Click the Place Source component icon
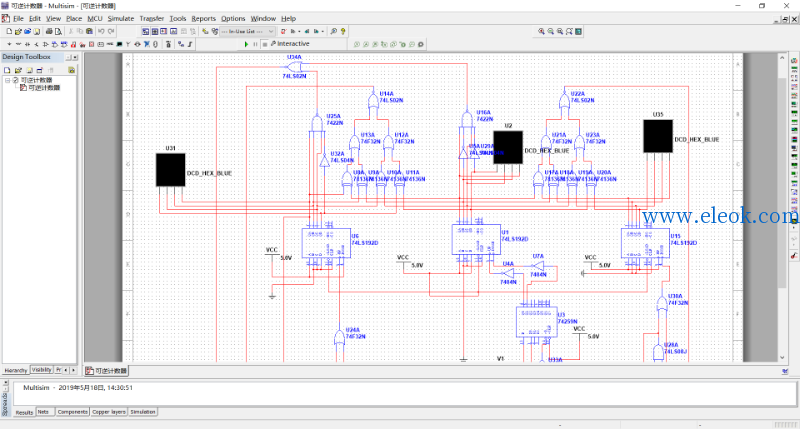The image size is (800, 429). click(x=9, y=44)
